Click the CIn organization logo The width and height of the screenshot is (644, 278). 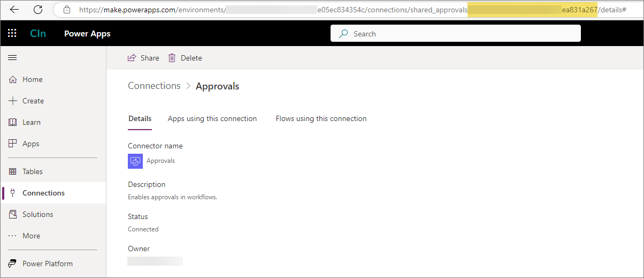pos(38,33)
